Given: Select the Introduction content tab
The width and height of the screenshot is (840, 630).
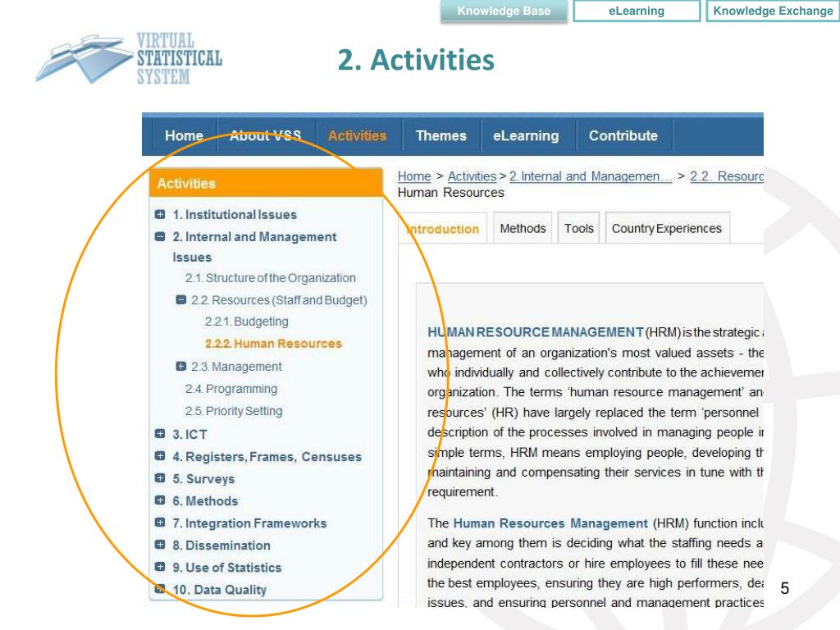Looking at the screenshot, I should pyautogui.click(x=443, y=229).
